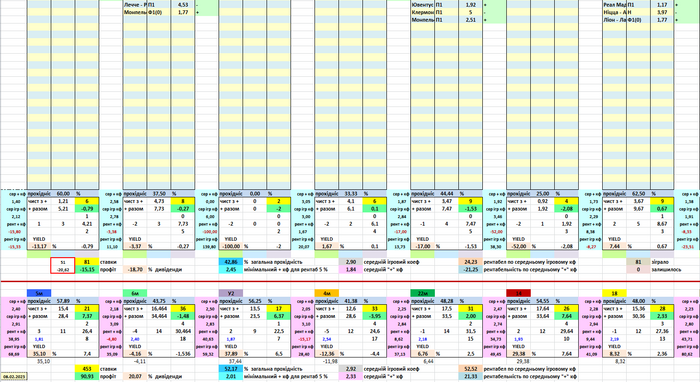This screenshot has height=382, width=700.
Task: Click the 57,89 pass-rate cell
Action: click(x=63, y=301)
